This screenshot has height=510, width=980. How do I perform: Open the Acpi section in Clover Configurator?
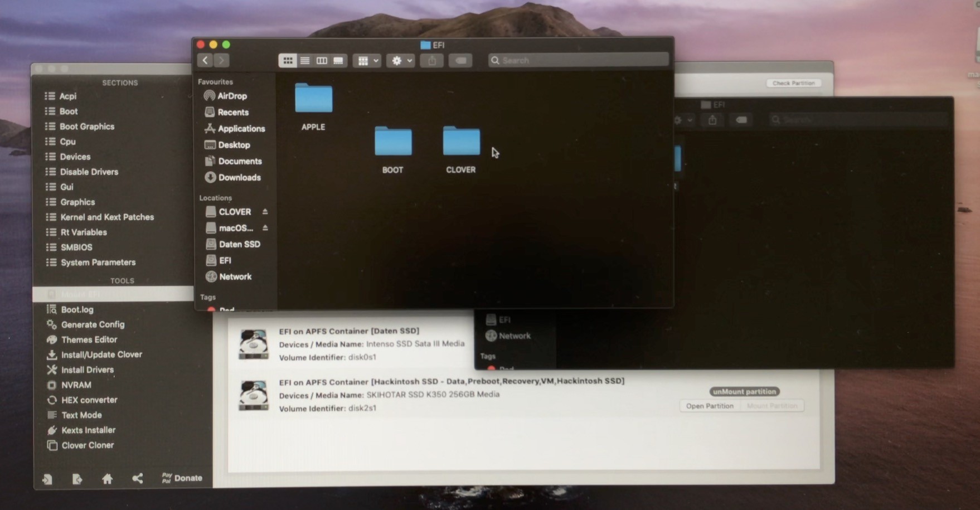[61, 96]
